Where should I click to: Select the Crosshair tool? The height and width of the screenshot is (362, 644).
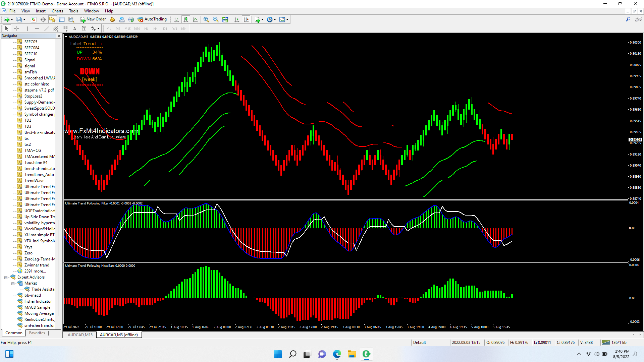16,28
